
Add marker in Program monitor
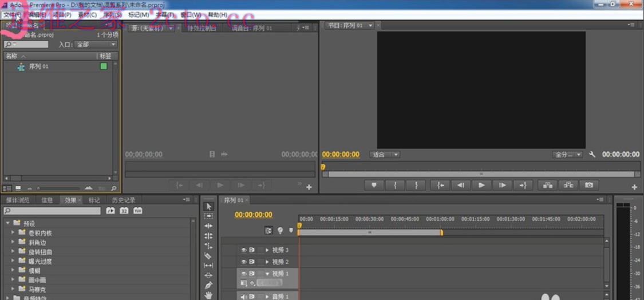(374, 185)
